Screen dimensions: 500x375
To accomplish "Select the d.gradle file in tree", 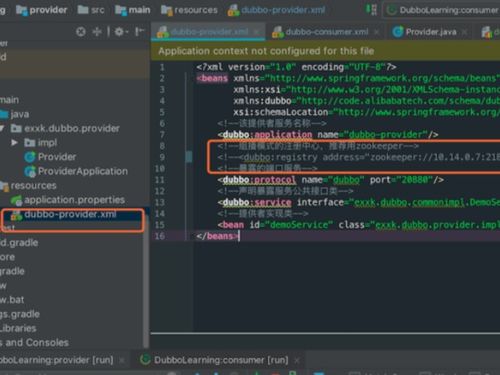I will [x=19, y=243].
